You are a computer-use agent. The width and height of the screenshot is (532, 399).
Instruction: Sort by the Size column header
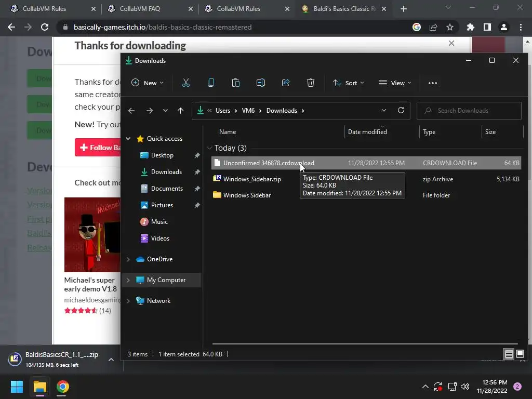[490, 131]
